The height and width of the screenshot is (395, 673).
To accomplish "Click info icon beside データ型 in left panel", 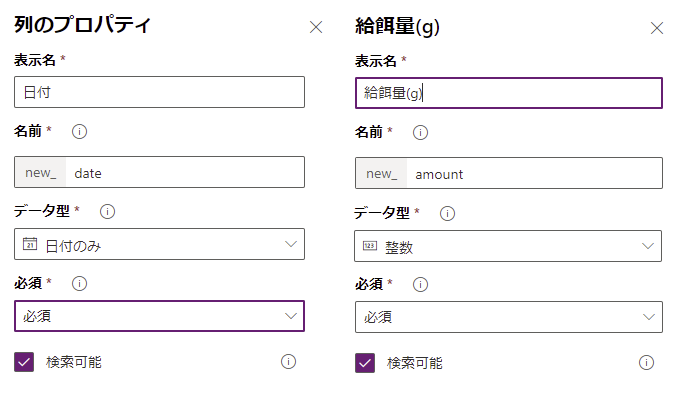I will pos(107,211).
